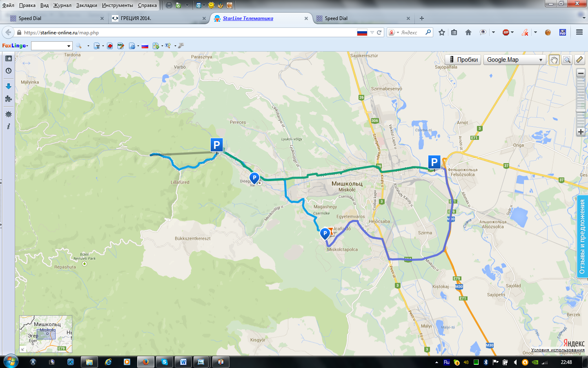This screenshot has height=368, width=588.
Task: Collapse the overview minimap with its corner arrow
Action: point(23,349)
